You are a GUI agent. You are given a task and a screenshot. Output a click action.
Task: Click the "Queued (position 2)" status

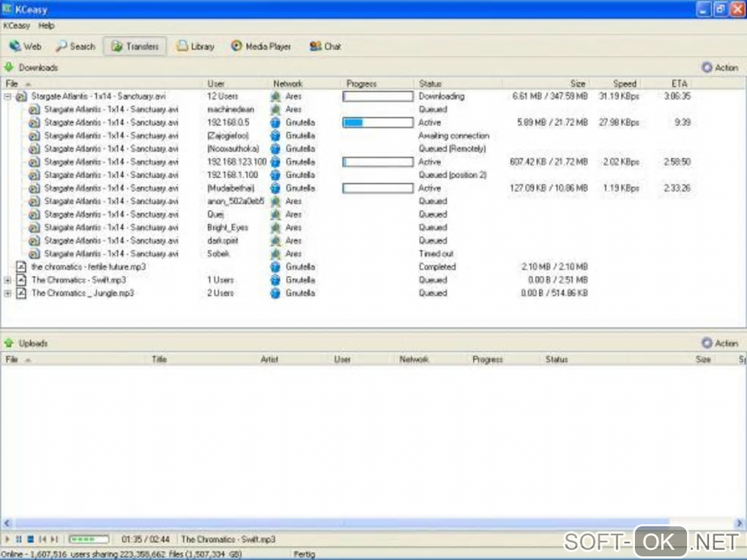[453, 175]
